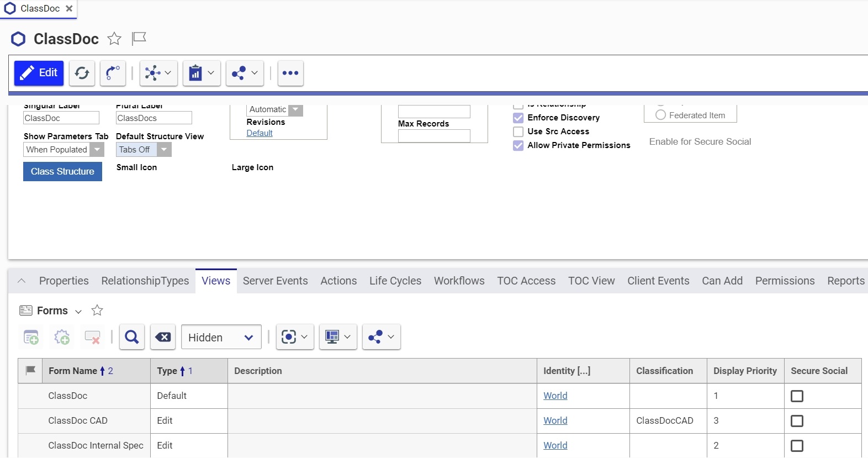Refresh the ClassDoc item
Image resolution: width=868 pixels, height=458 pixels.
82,73
